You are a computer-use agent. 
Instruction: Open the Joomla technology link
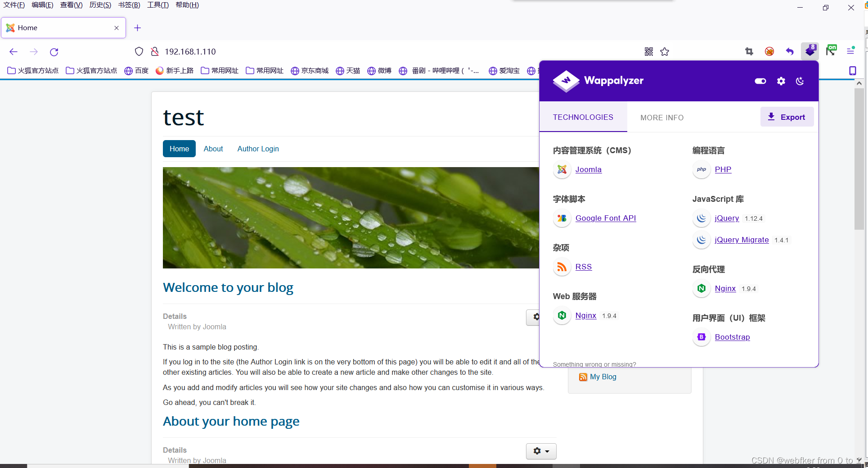589,169
